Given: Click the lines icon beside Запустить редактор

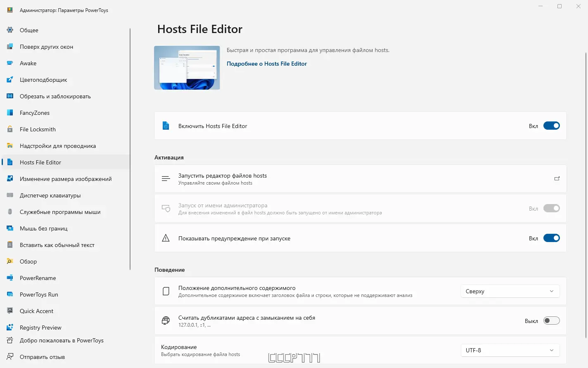Looking at the screenshot, I should tap(166, 178).
